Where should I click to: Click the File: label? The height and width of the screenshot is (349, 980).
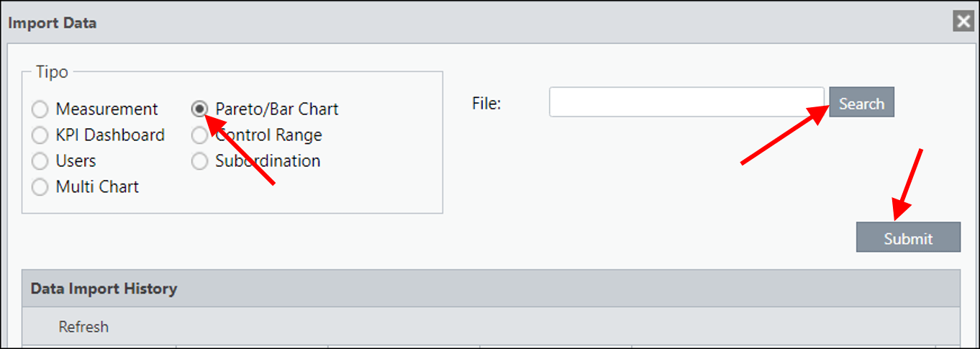(486, 104)
